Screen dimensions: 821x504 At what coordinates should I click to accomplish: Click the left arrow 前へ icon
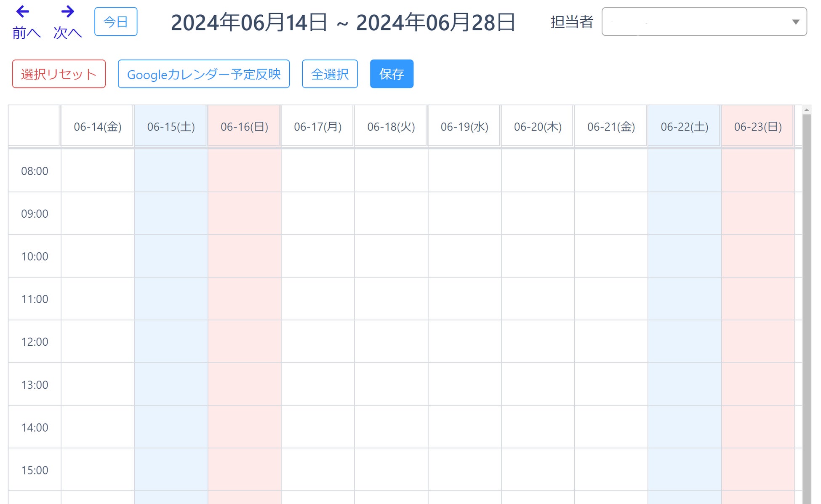[23, 11]
